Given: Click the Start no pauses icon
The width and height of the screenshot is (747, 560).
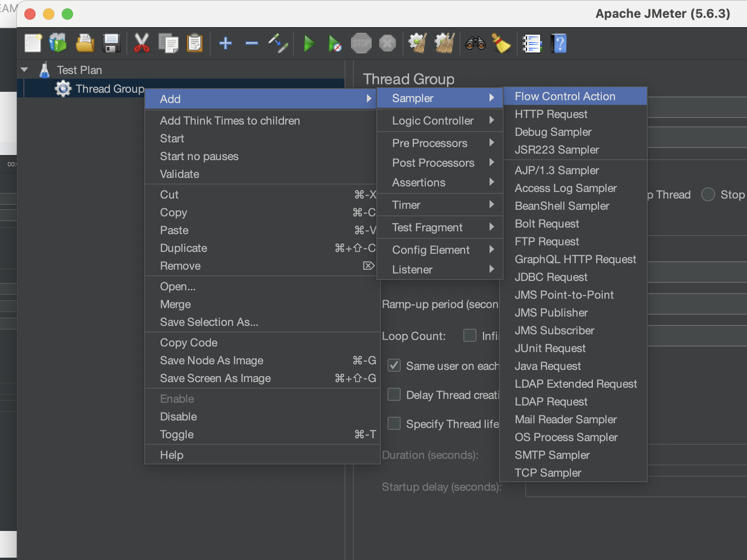Looking at the screenshot, I should 335,44.
